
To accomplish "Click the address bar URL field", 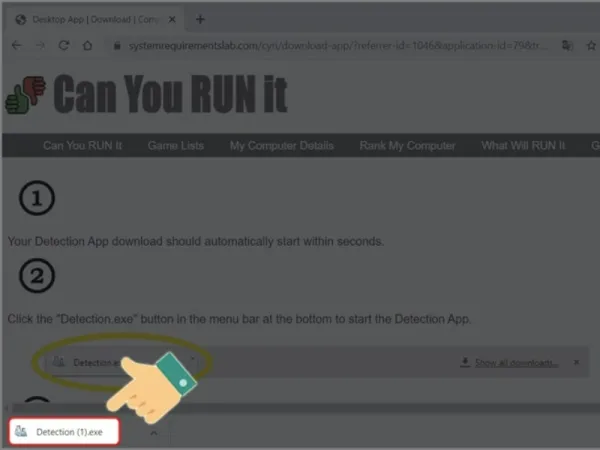I will [338, 46].
